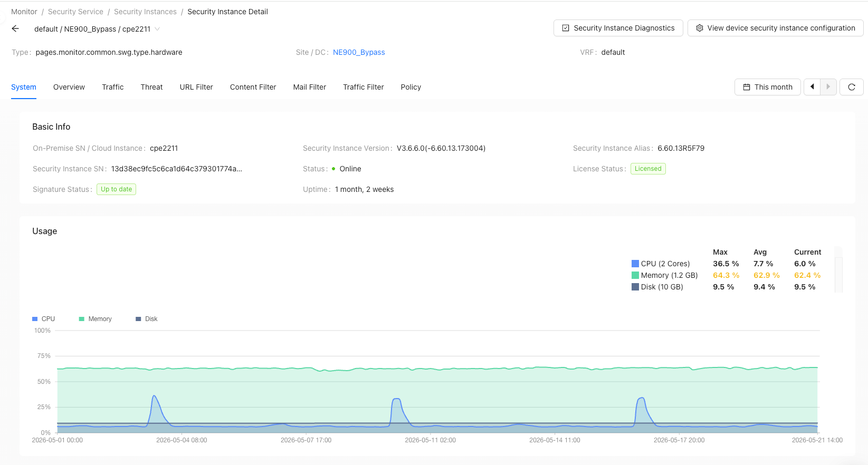
Task: Select the URL Filter tab
Action: tap(196, 87)
